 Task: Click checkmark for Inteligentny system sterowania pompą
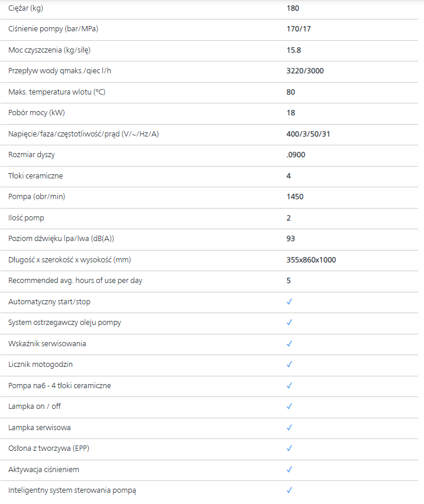(289, 490)
